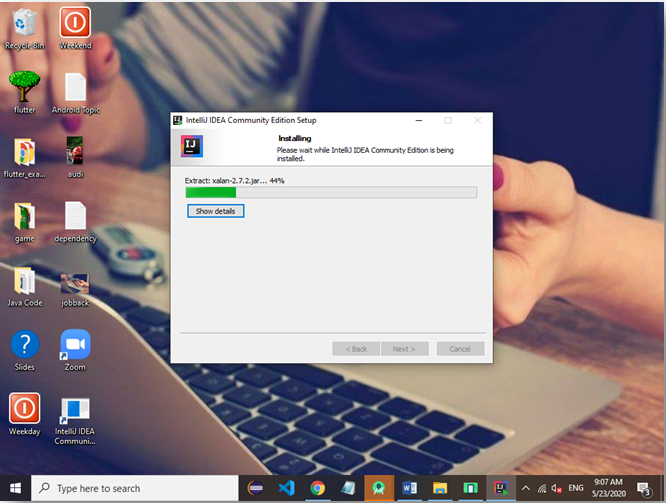Select the flutter_exa... folder icon
This screenshot has width=666, height=503.
coord(24,158)
